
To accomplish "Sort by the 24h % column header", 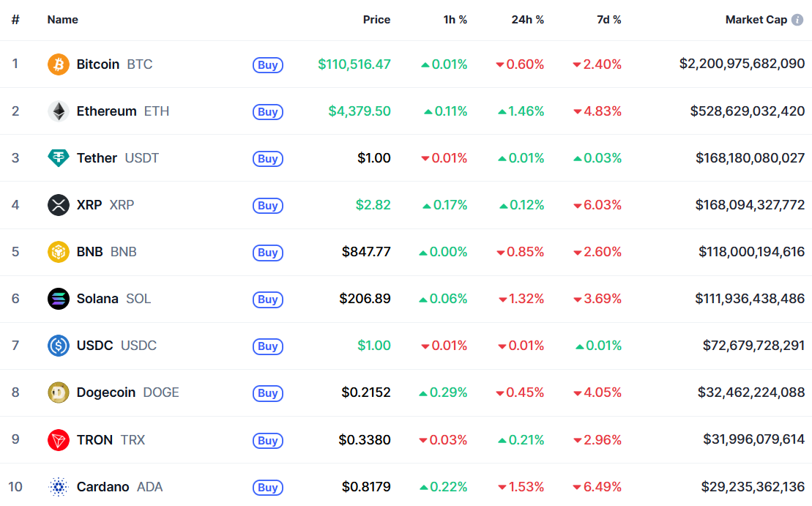I will coord(527,20).
